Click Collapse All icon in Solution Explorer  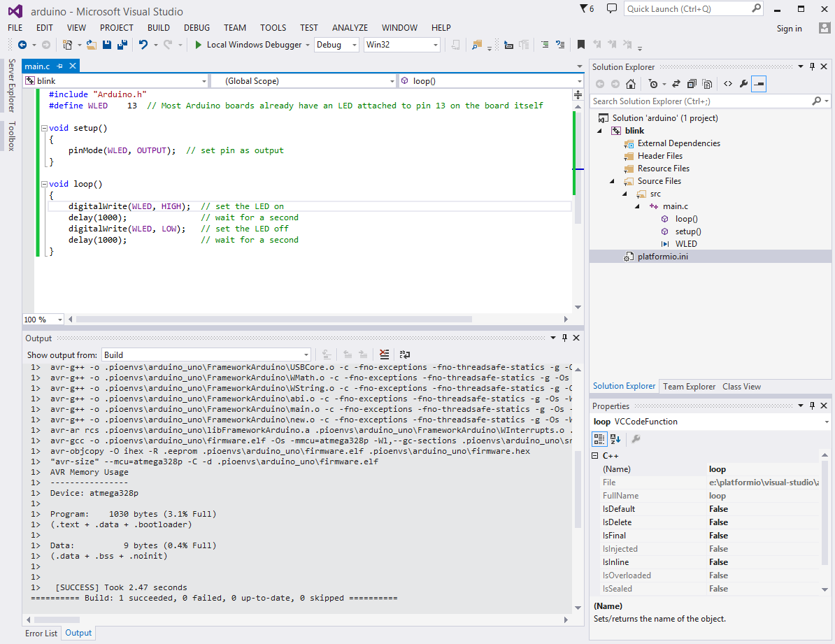(691, 84)
